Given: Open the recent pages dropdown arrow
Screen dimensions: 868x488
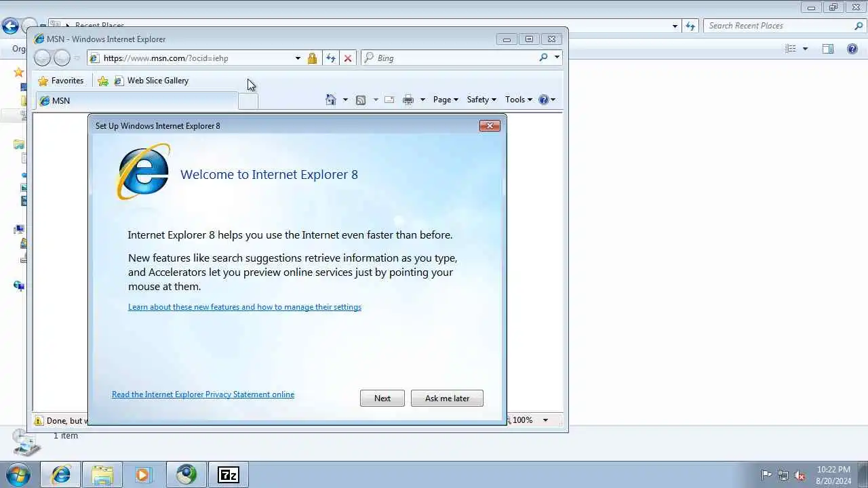Looking at the screenshot, I should coord(77,58).
